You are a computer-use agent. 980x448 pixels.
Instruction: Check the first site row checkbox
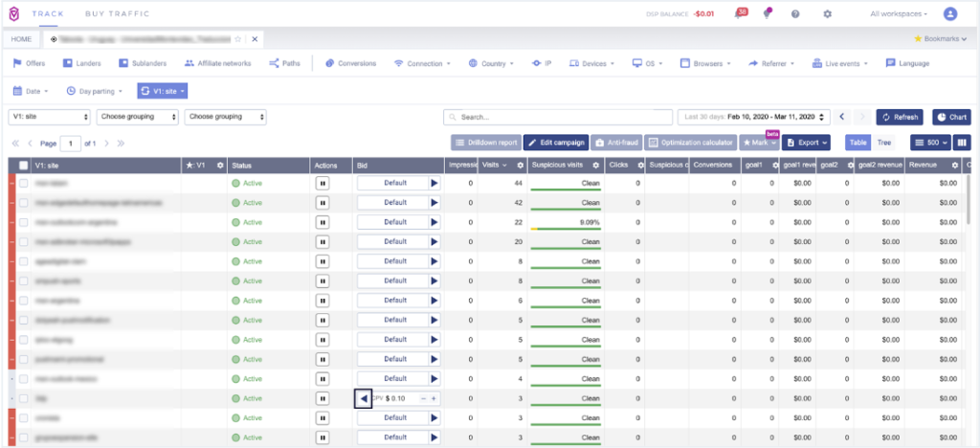(x=24, y=182)
